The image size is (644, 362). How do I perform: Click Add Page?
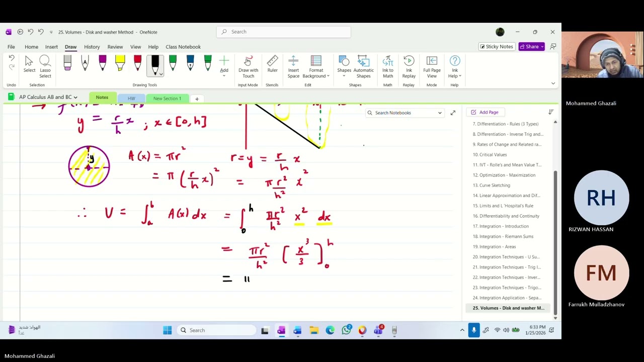pyautogui.click(x=485, y=112)
